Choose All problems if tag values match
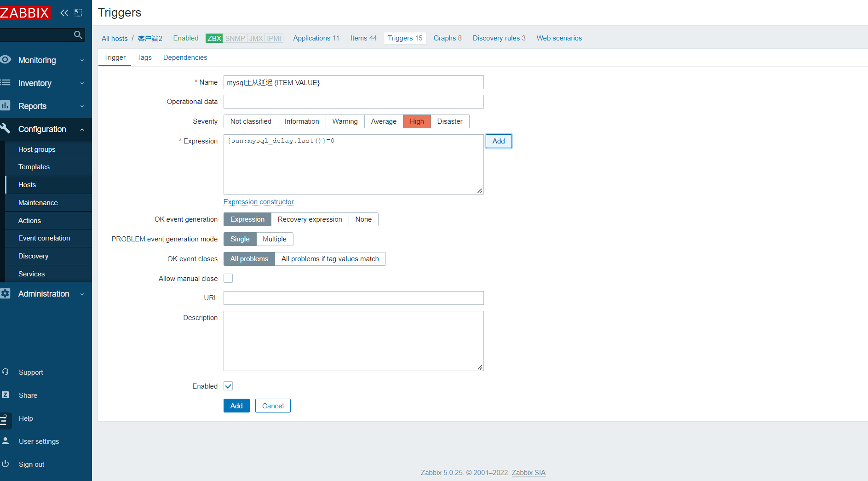868x481 pixels. click(330, 259)
